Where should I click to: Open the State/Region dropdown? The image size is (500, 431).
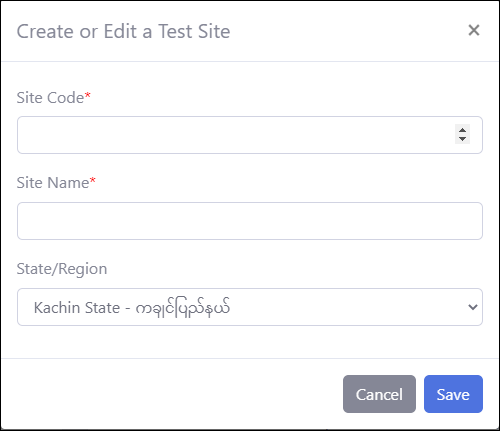tap(250, 307)
